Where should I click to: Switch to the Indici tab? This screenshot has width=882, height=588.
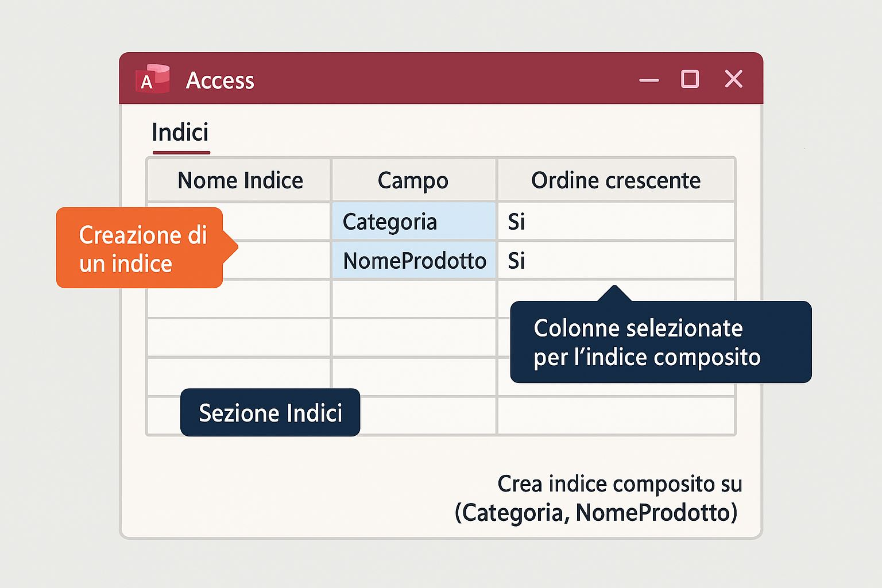(180, 133)
